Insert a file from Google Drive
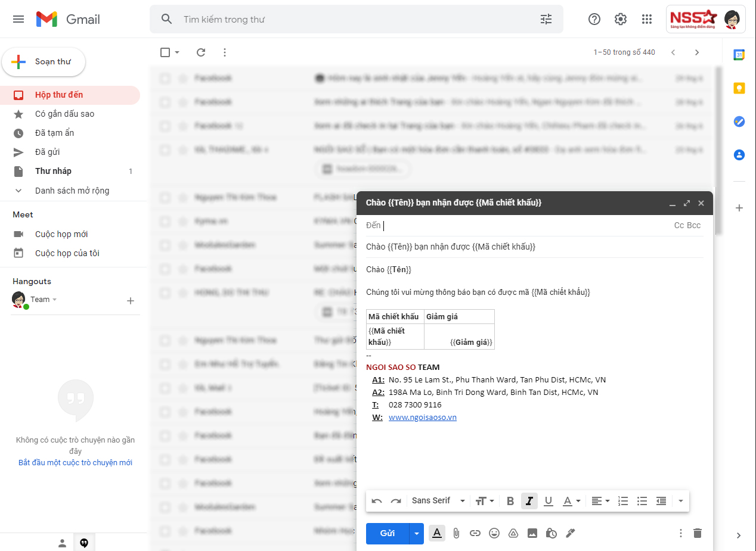This screenshot has width=756, height=551. pos(513,533)
